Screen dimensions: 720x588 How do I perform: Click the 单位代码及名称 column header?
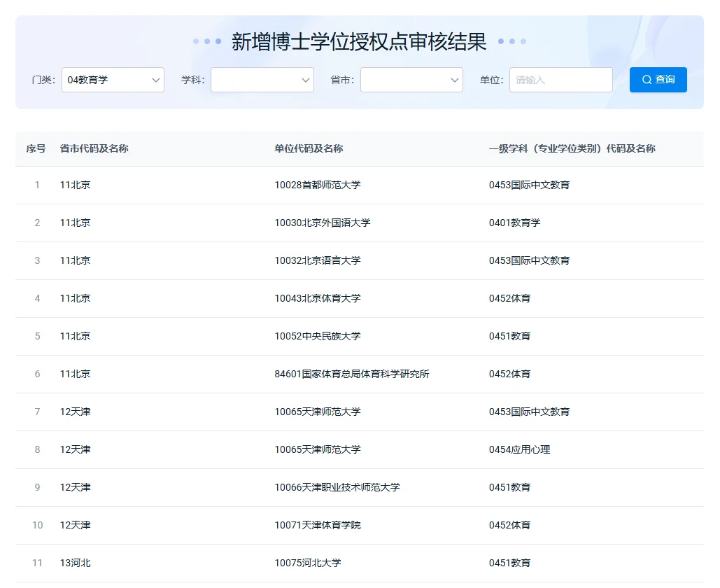point(309,148)
